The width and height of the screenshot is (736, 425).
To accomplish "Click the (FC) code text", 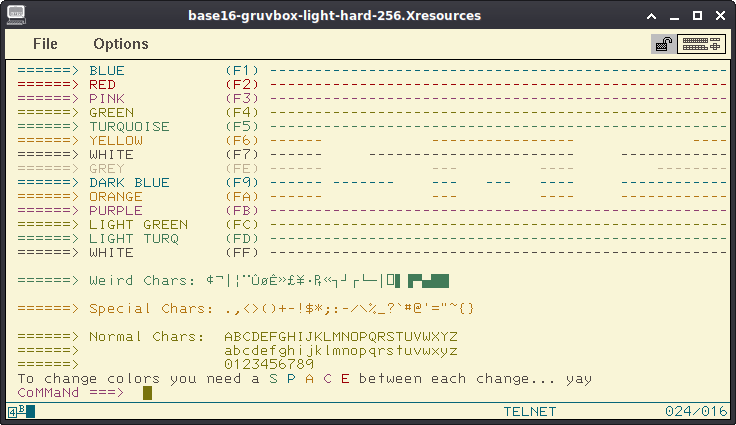I will [242, 224].
